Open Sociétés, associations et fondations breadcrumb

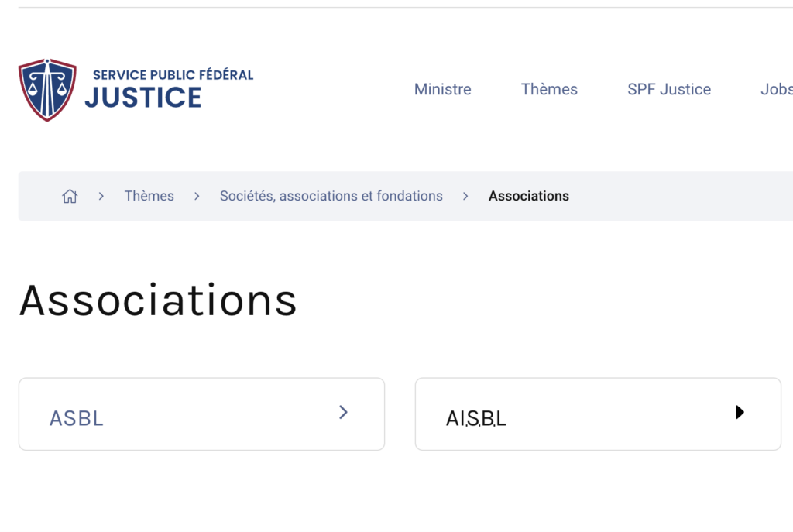click(331, 197)
